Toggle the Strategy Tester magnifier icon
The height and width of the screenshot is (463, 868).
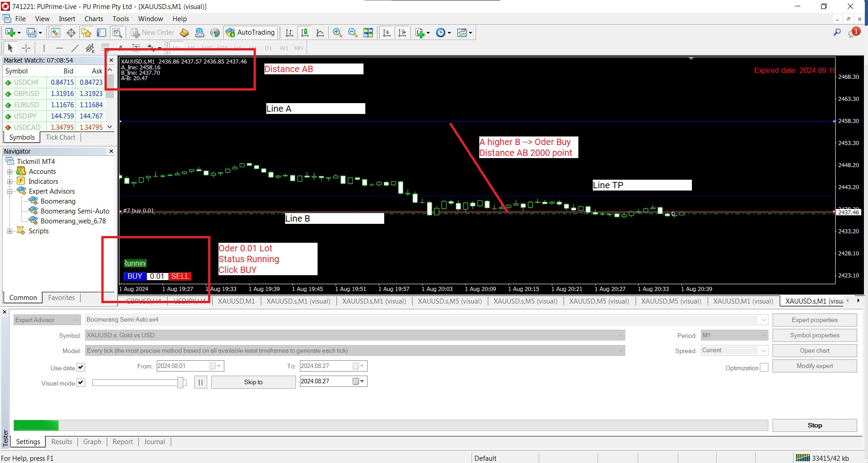pyautogui.click(x=117, y=32)
